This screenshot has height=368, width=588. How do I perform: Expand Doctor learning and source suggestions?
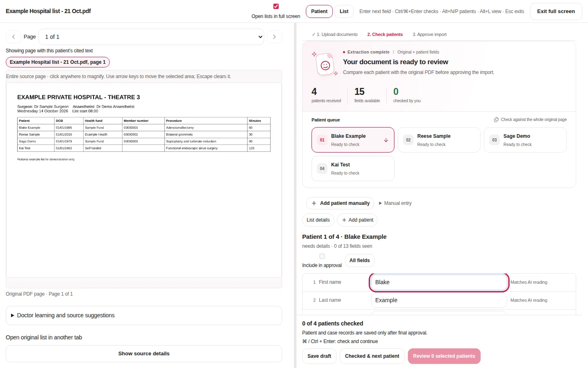tap(144, 316)
